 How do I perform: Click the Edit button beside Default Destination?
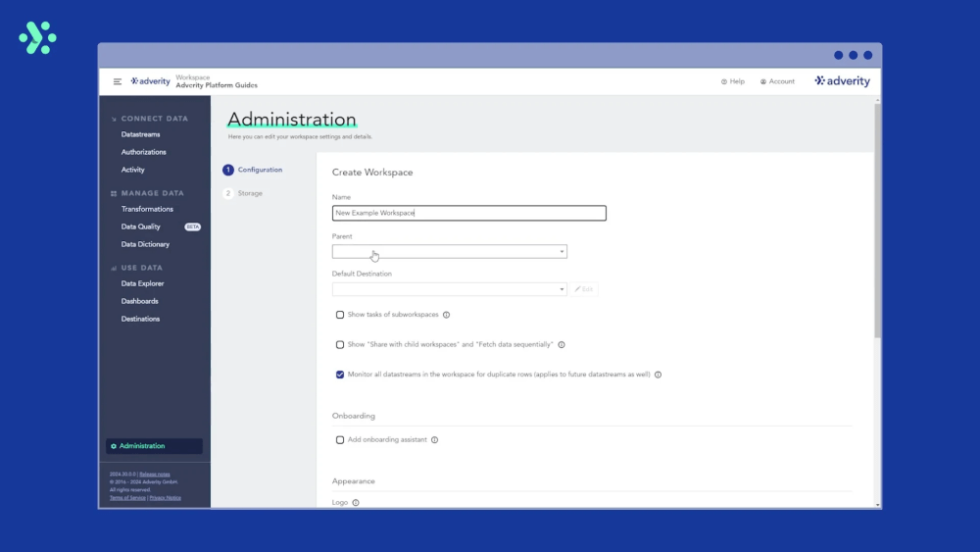584,289
